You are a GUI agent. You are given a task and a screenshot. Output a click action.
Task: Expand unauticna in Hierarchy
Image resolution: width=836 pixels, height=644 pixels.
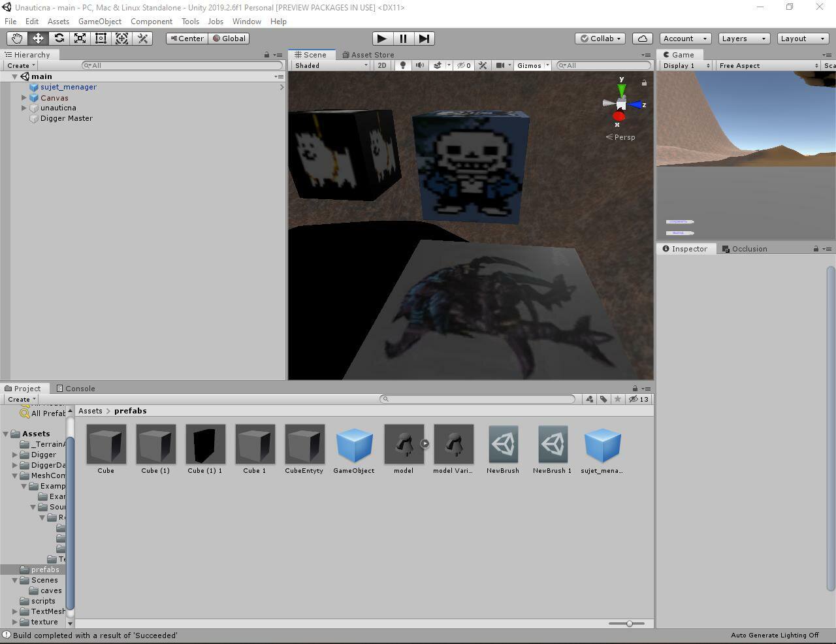point(24,108)
